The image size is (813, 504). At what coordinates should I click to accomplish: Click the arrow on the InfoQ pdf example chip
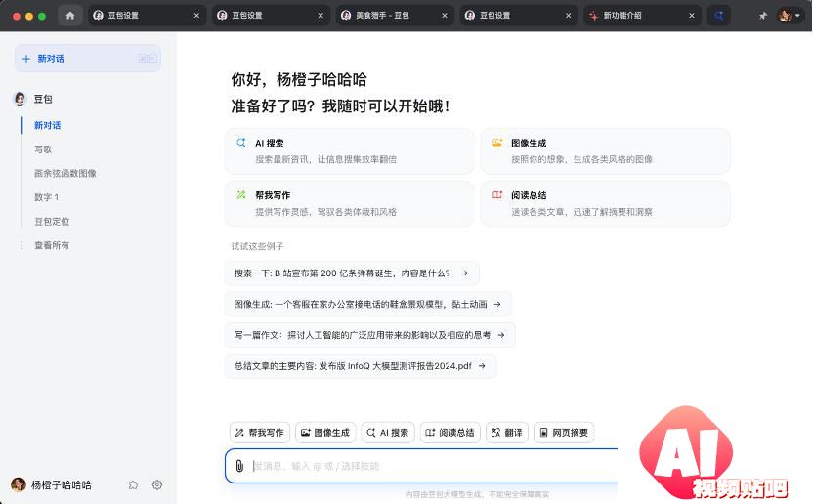click(482, 366)
